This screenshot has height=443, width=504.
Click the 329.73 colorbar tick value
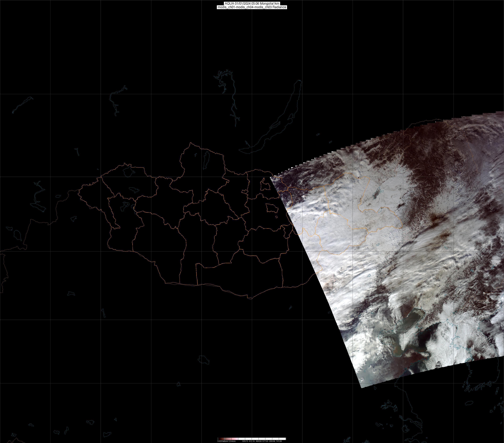(245, 441)
